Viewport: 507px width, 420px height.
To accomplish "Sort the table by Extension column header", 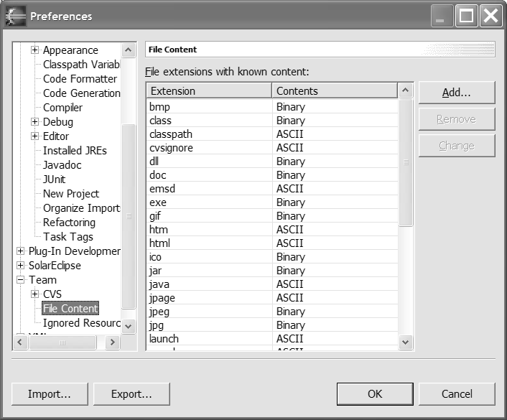I will pyautogui.click(x=208, y=91).
